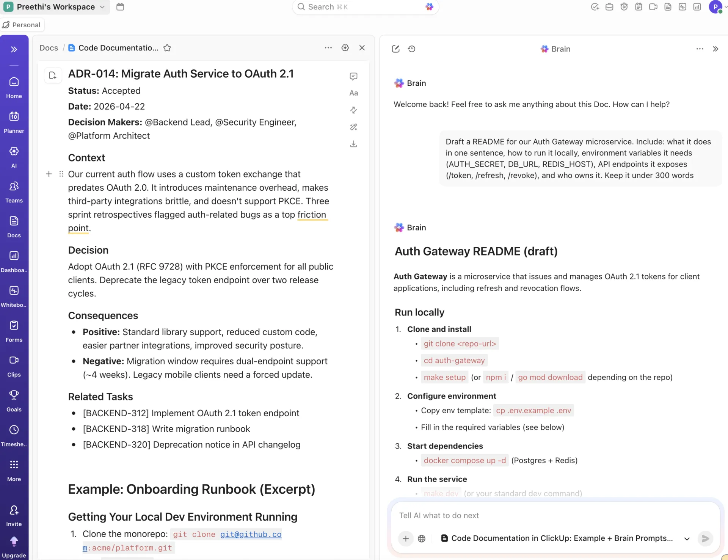728x560 pixels.
Task: Click the Docs breadcrumb link
Action: 49,48
